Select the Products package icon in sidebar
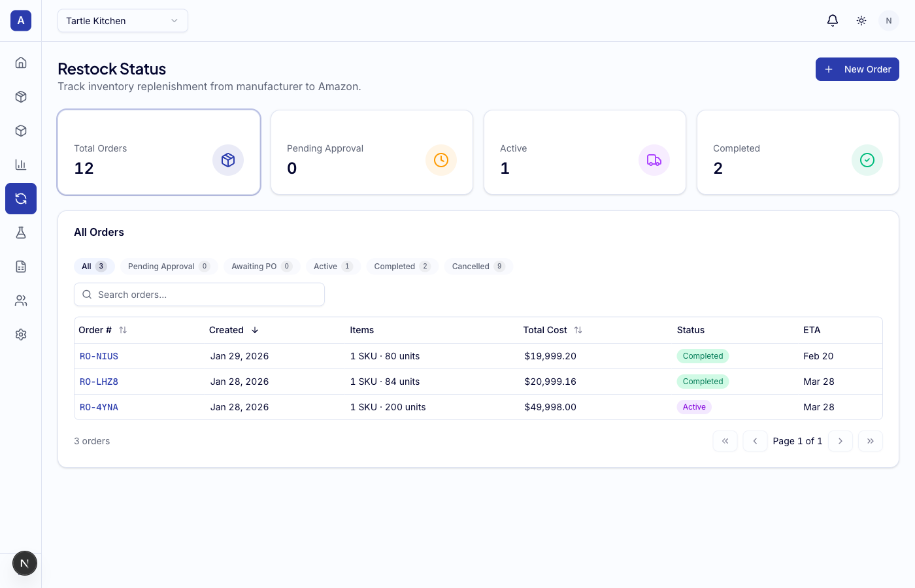Screen dimensions: 915x588 (20, 97)
